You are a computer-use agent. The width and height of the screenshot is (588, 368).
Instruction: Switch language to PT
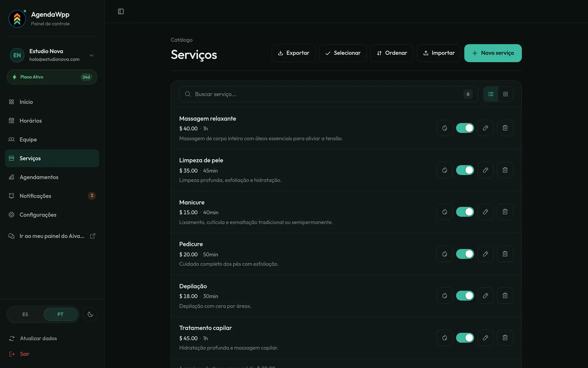click(60, 314)
